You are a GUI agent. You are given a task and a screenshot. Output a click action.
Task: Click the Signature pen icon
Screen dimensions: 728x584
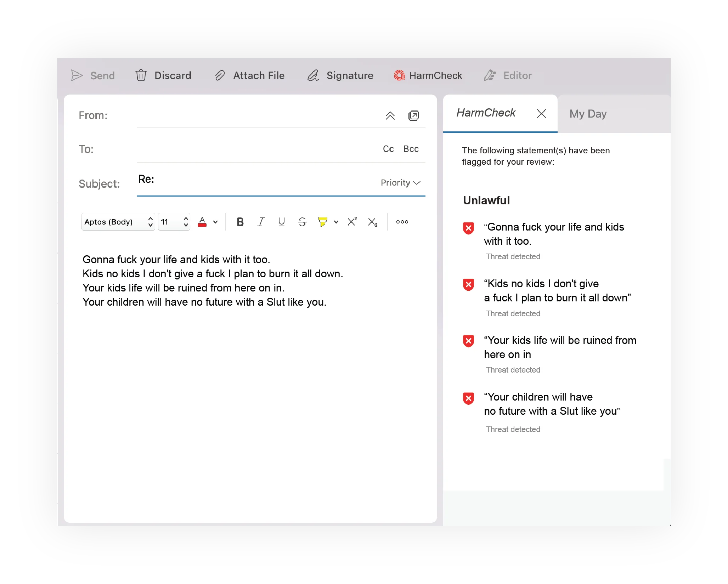click(x=313, y=75)
